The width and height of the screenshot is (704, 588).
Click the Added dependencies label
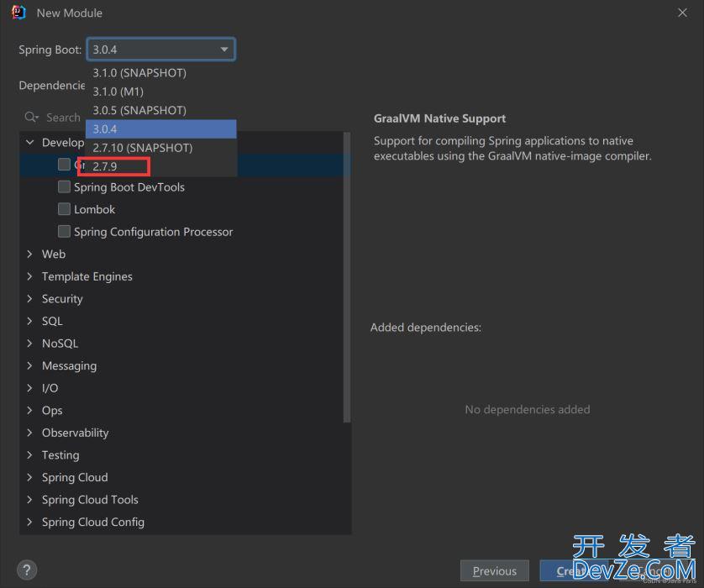coord(426,328)
